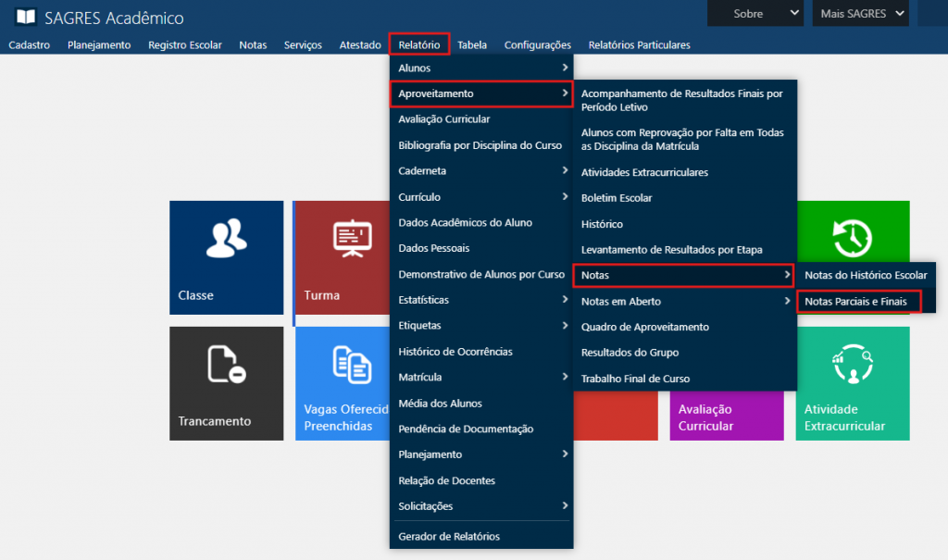The width and height of the screenshot is (948, 560).
Task: Open the Vagas Oferecidas documents tile
Action: [341, 382]
